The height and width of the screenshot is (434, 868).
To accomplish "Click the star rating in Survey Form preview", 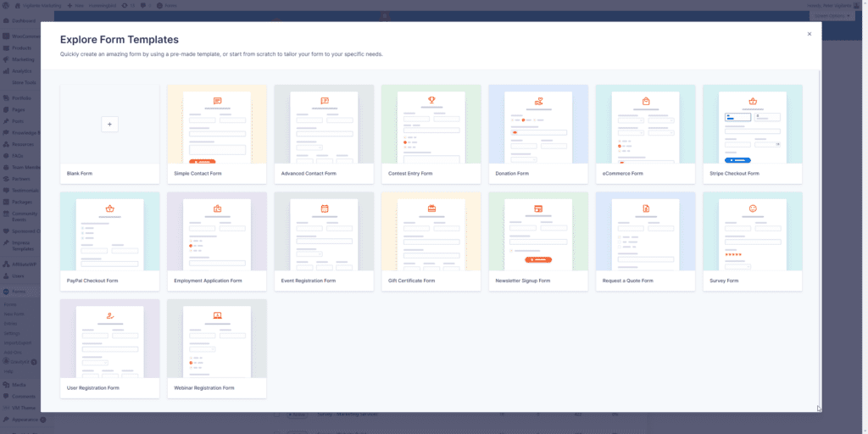I will 732,253.
